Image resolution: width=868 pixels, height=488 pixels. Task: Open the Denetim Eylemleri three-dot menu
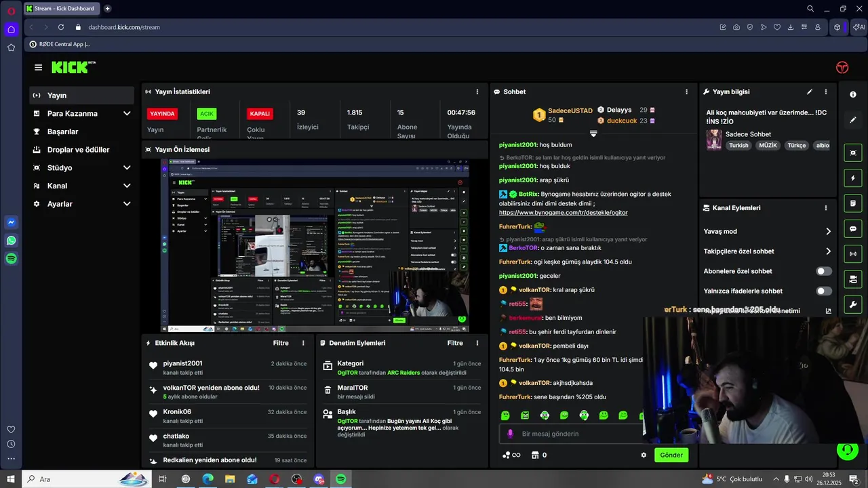[x=477, y=343]
